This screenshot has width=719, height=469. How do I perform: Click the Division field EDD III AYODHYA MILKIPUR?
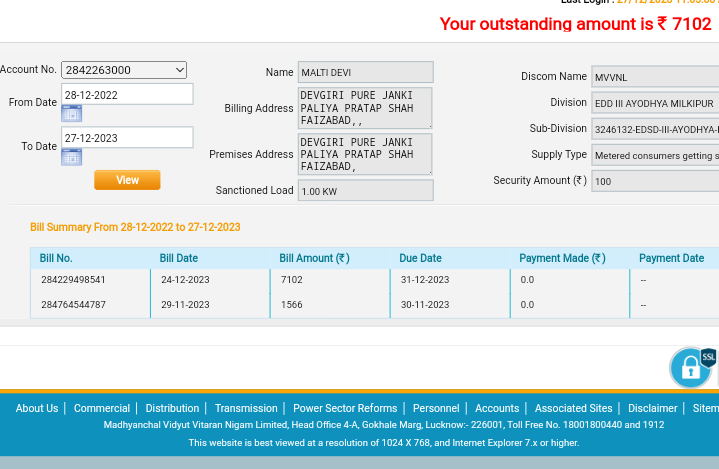pyautogui.click(x=655, y=103)
